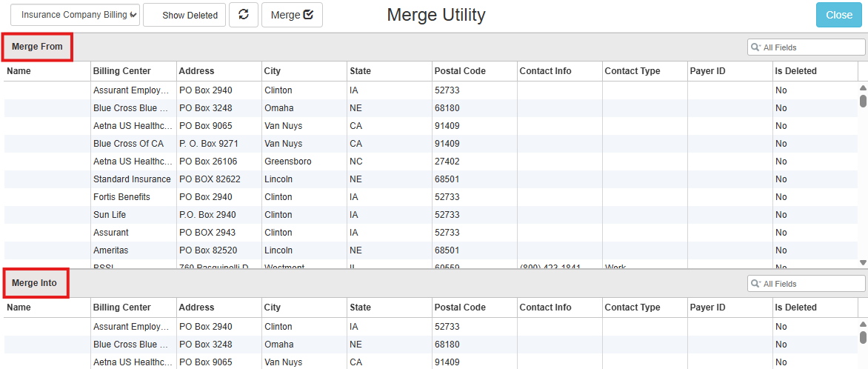Sort Merge Into table by Name column
The height and width of the screenshot is (369, 868).
click(47, 307)
